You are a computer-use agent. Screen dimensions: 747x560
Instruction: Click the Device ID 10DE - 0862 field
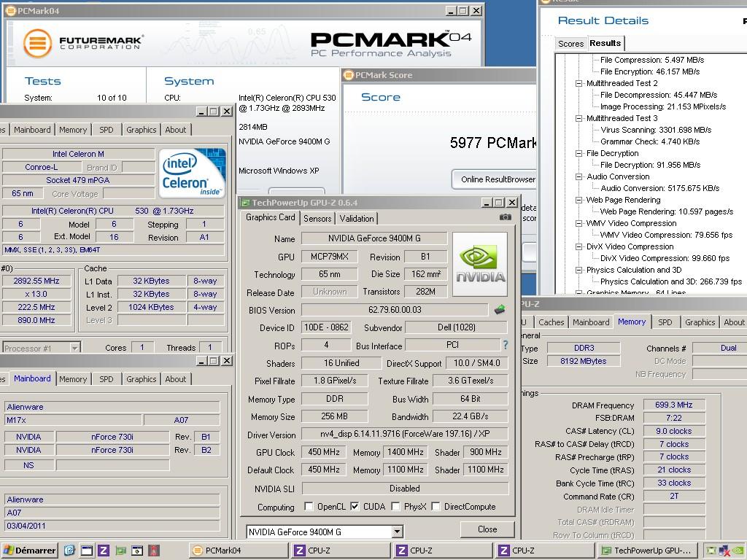tap(326, 327)
